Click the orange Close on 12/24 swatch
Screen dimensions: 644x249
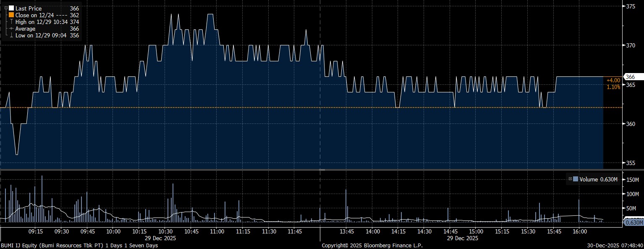click(11, 15)
